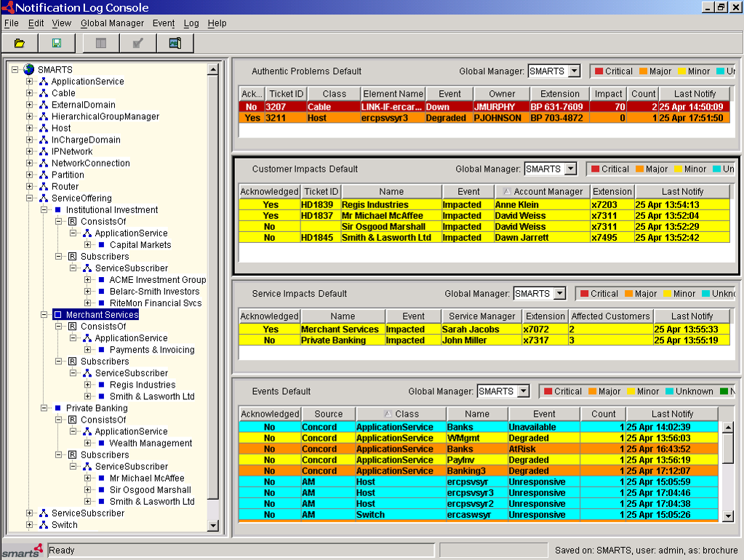Click the IPNetwork class icon
The height and width of the screenshot is (560, 744).
coord(44,151)
